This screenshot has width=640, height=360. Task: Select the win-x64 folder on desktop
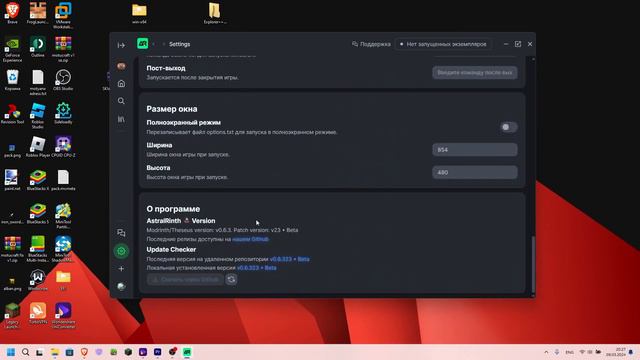pos(139,13)
